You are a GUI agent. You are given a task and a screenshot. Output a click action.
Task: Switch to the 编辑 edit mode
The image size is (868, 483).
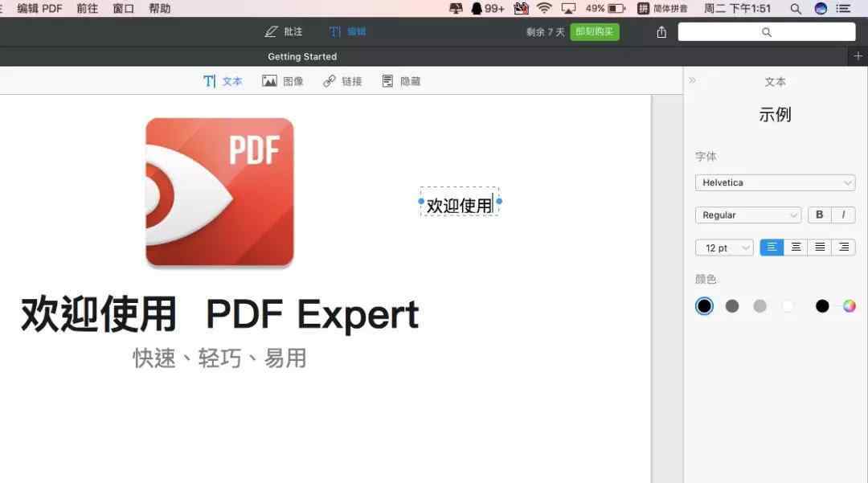click(347, 31)
